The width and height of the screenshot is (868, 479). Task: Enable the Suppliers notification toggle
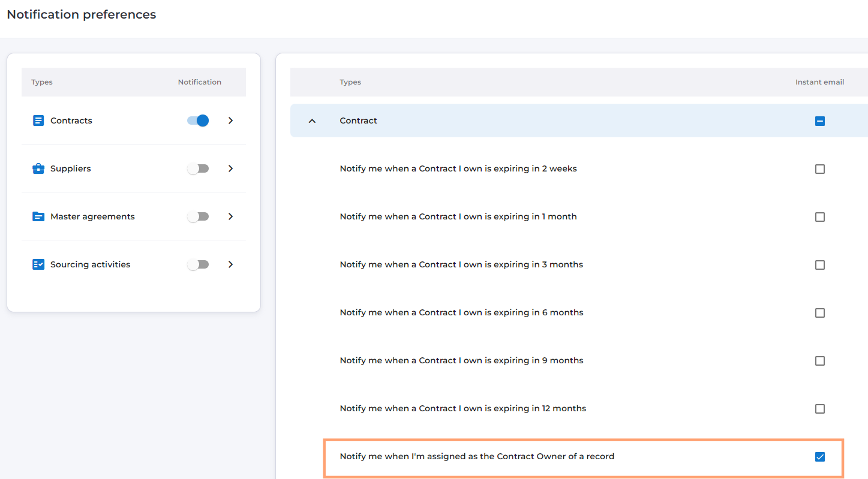(x=198, y=168)
